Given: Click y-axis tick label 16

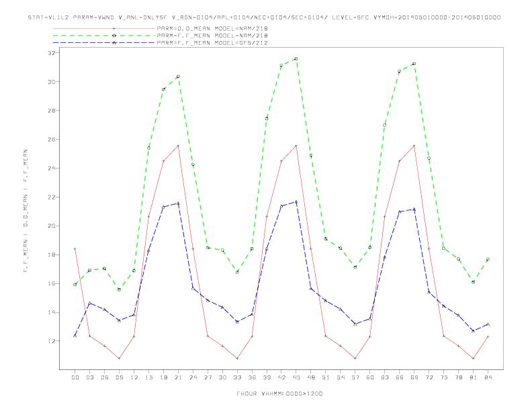Looking at the screenshot, I should pyautogui.click(x=52, y=283).
